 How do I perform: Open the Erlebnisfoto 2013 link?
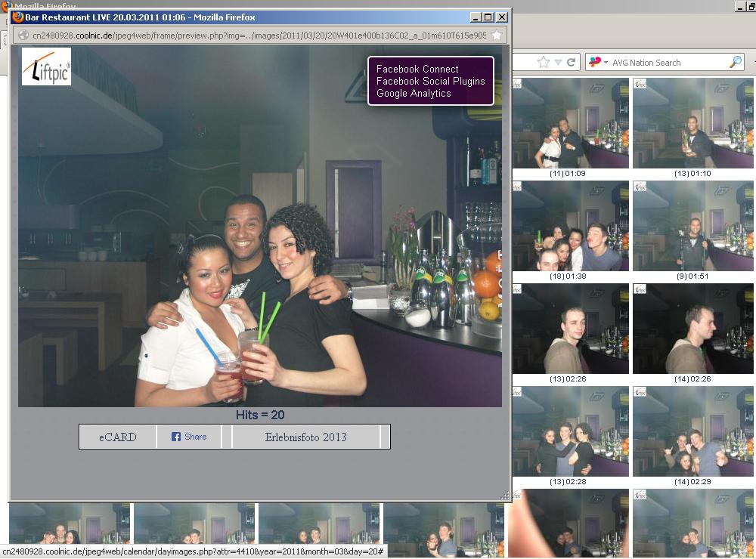pyautogui.click(x=305, y=437)
